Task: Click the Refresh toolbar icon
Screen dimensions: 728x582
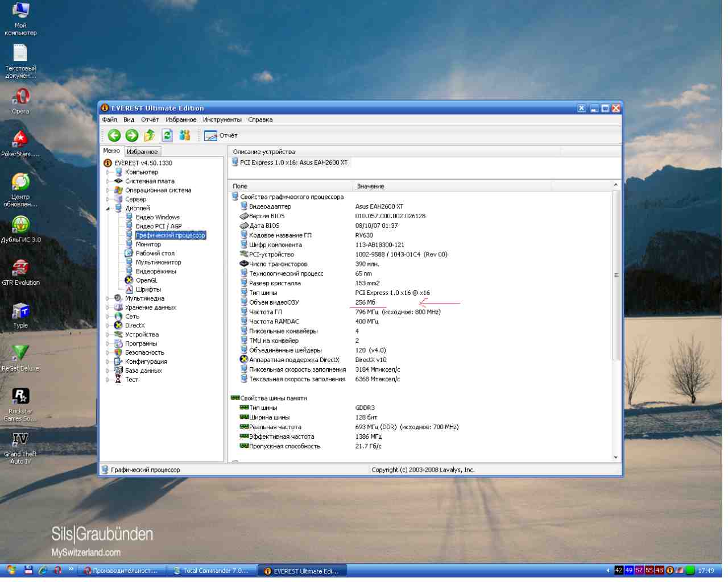Action: tap(167, 135)
